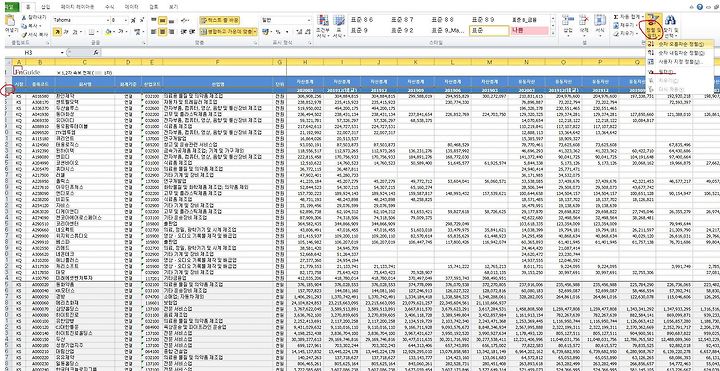Open the Font group dialog launcher
The image size is (720, 371).
coord(144,42)
